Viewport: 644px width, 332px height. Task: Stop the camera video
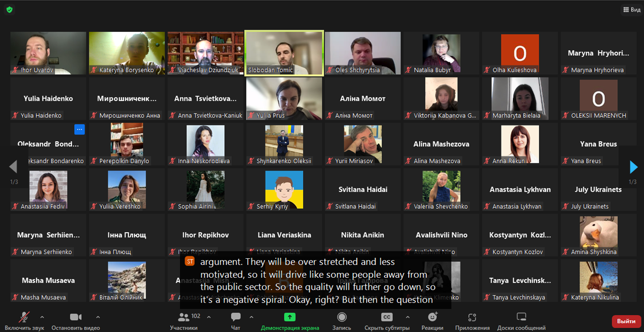[76, 317]
